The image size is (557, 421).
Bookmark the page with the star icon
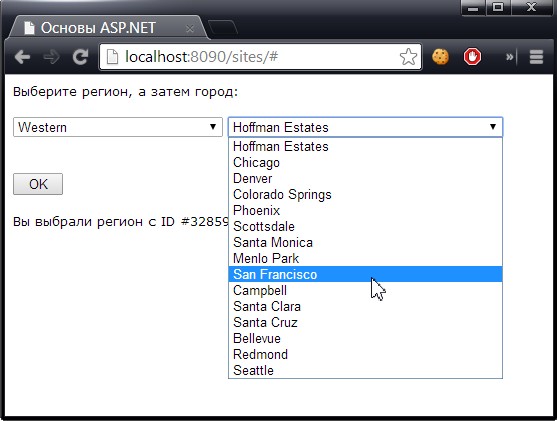click(408, 57)
